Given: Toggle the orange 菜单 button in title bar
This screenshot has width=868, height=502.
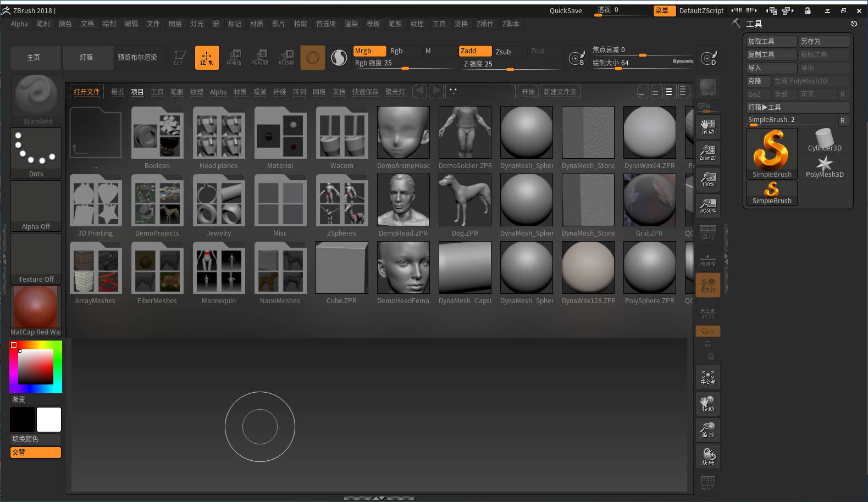Looking at the screenshot, I should (664, 10).
